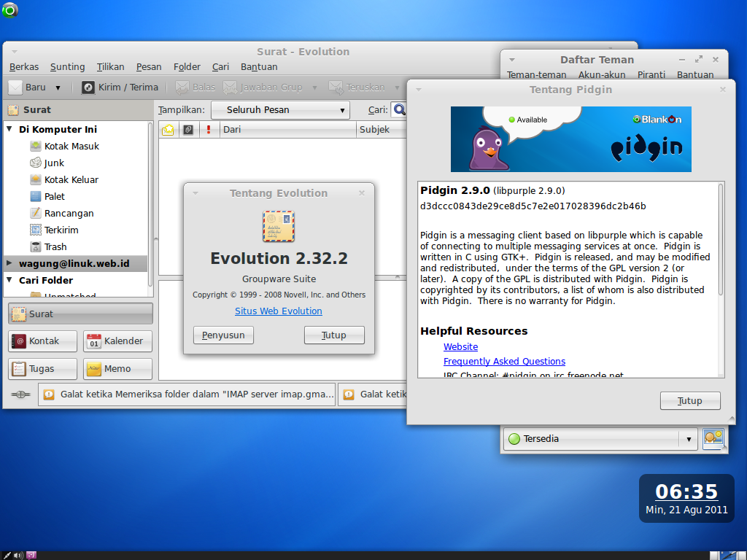Click the Pidgin about text scrollbar
This screenshot has width=747, height=560.
(720, 239)
